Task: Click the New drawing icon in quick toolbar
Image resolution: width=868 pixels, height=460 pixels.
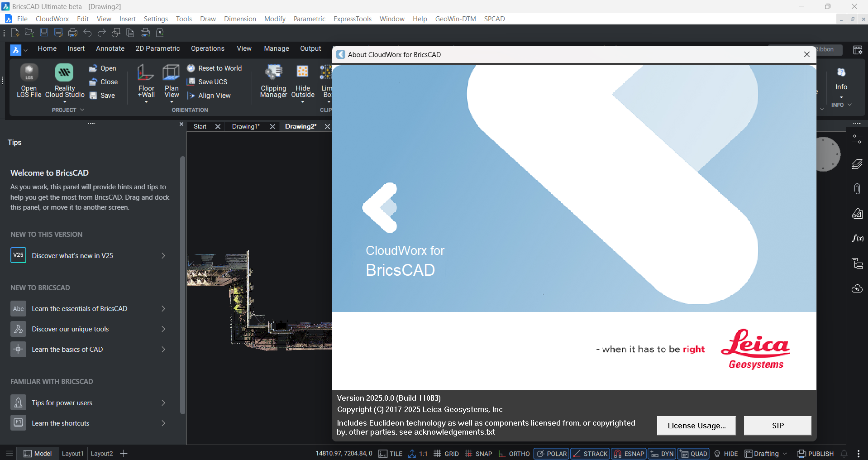Action: tap(15, 33)
